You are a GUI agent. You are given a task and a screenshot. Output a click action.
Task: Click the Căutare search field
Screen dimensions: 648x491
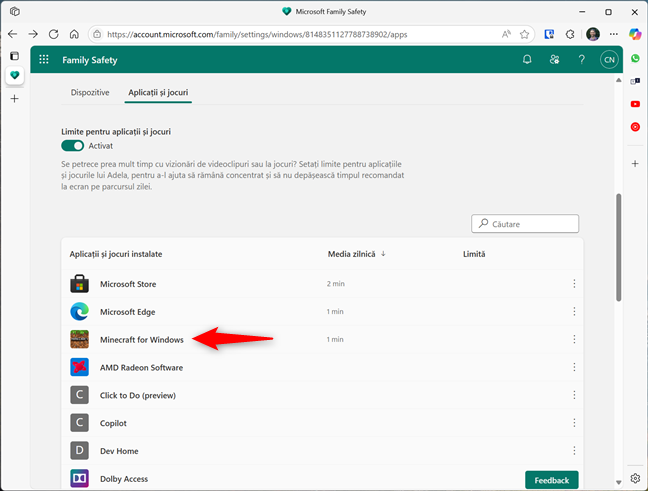pyautogui.click(x=525, y=224)
